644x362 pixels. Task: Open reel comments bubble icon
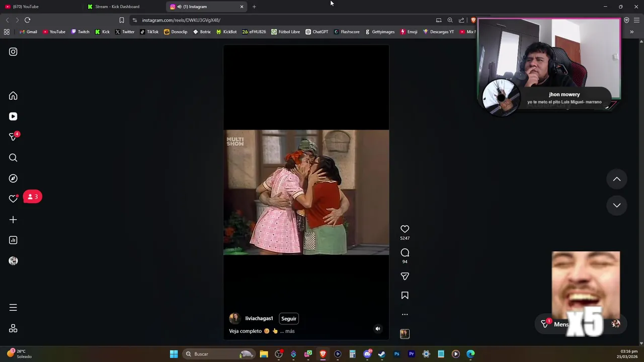pos(405,253)
